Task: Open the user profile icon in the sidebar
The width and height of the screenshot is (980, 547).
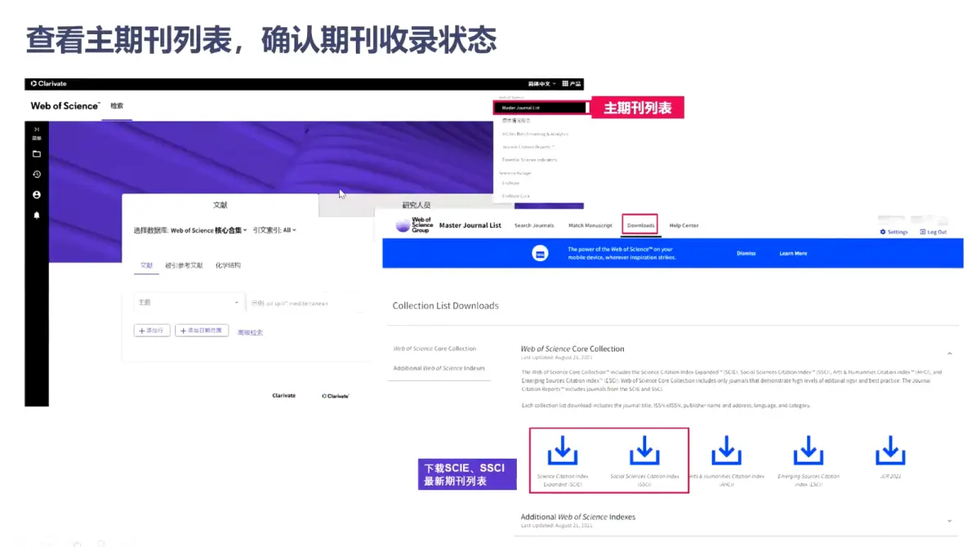Action: click(x=36, y=195)
